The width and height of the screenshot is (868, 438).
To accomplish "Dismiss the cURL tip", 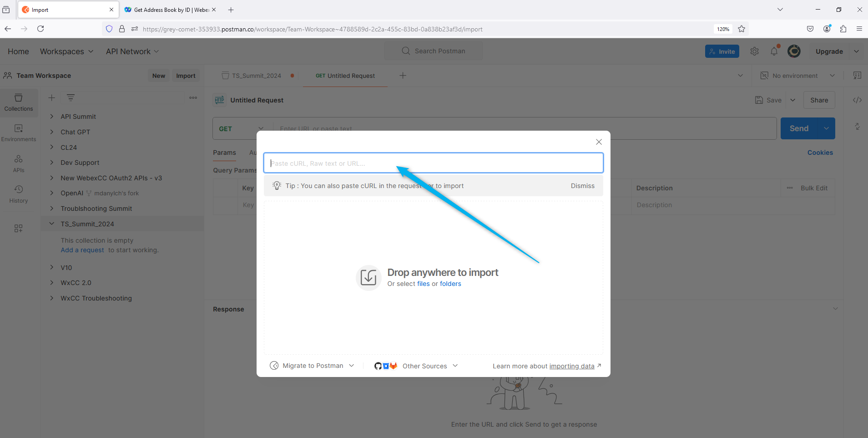I will [x=582, y=186].
